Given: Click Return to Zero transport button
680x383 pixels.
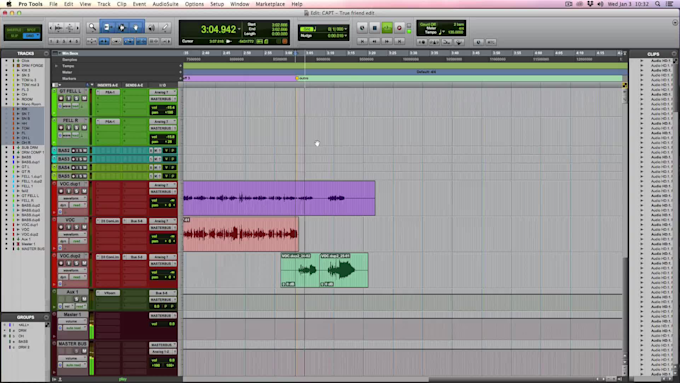Looking at the screenshot, I should (x=362, y=41).
